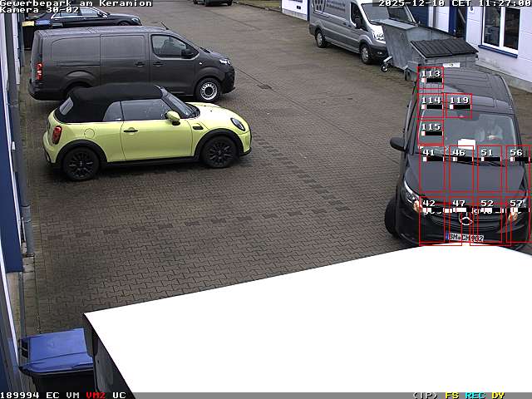Click the timestamp 2025-12-10 overlay
Image resolution: width=532 pixels, height=399 pixels.
(x=411, y=3)
